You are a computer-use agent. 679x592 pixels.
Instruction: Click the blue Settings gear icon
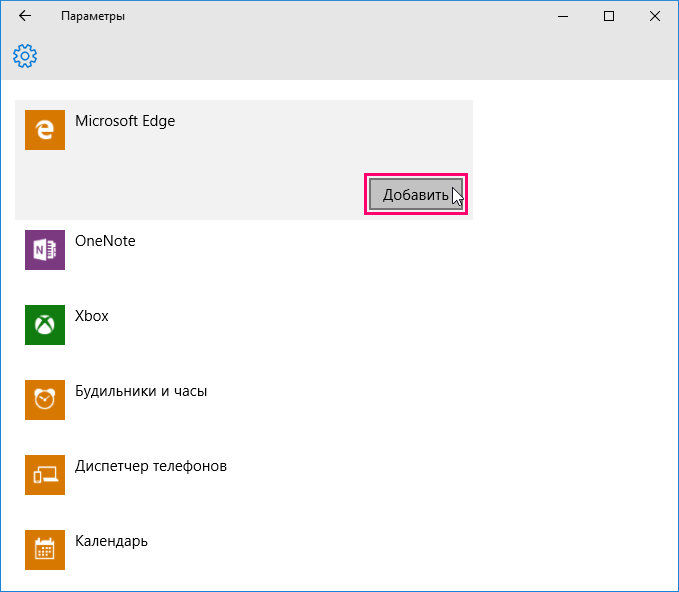25,56
